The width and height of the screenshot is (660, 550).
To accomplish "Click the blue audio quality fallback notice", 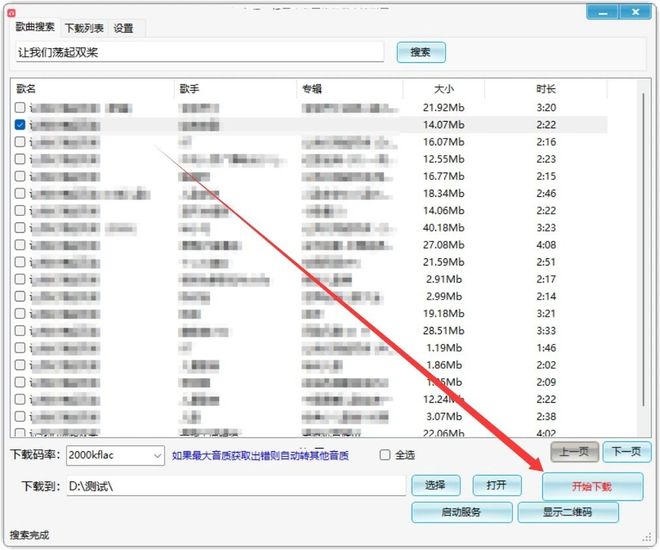I will click(x=260, y=455).
